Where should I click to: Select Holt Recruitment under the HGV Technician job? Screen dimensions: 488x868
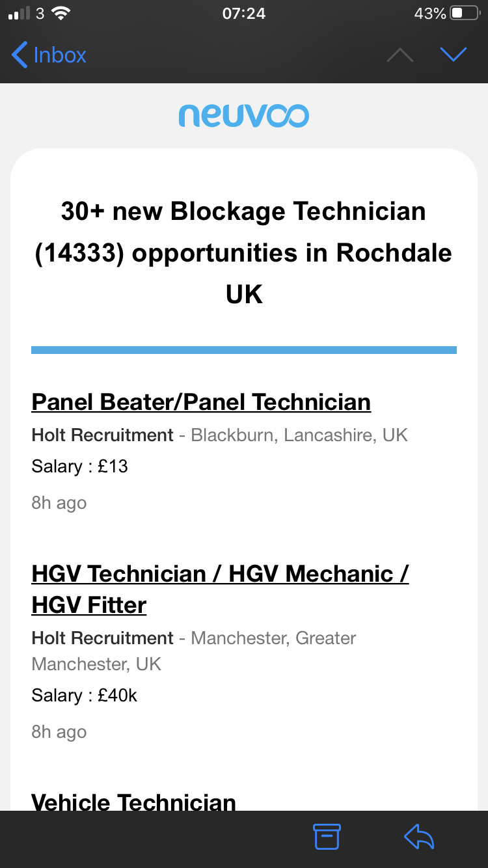(x=102, y=638)
